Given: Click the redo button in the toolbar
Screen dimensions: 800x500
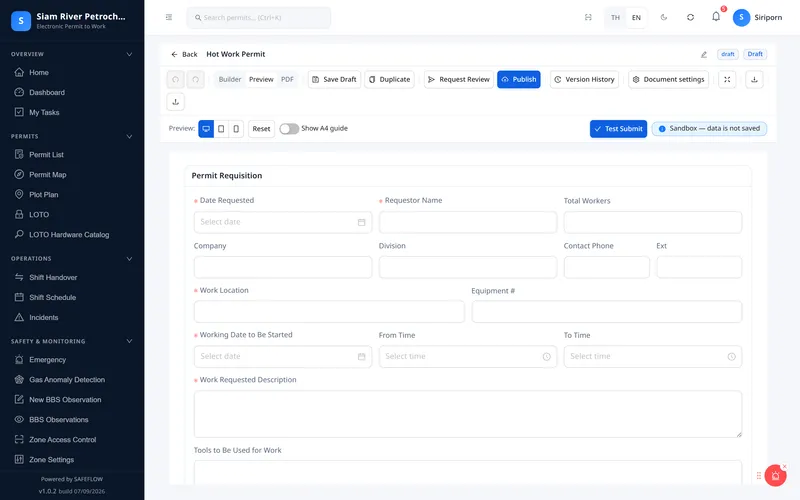Looking at the screenshot, I should (x=196, y=80).
